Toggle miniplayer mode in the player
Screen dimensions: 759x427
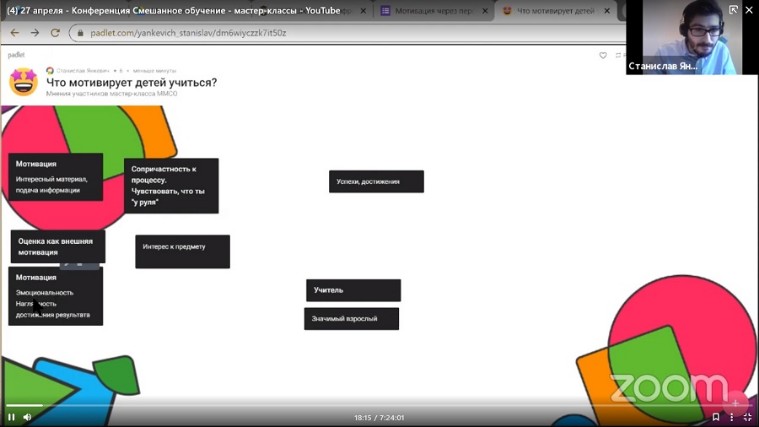pos(732,417)
